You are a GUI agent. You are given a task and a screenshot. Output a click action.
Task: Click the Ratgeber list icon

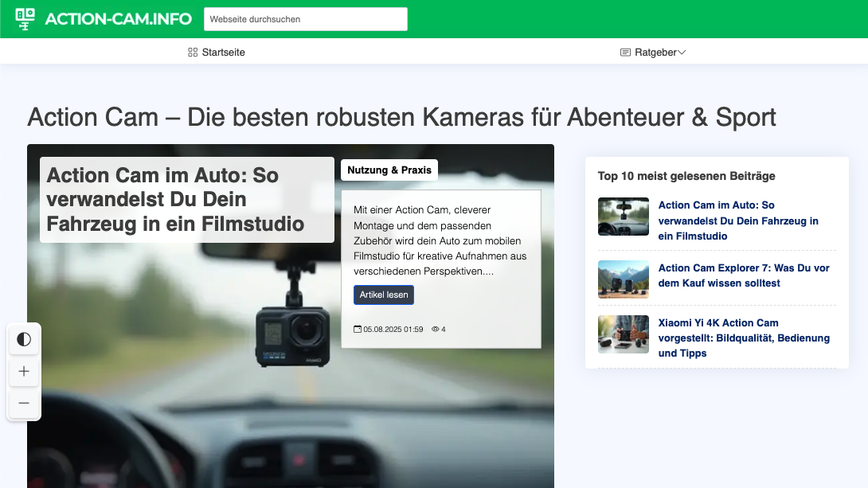(x=625, y=53)
